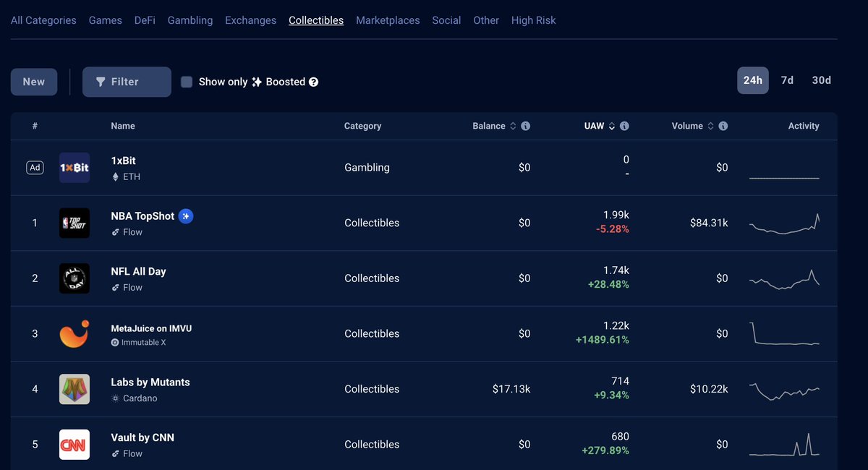Click the 1xBit logo icon

pos(75,168)
